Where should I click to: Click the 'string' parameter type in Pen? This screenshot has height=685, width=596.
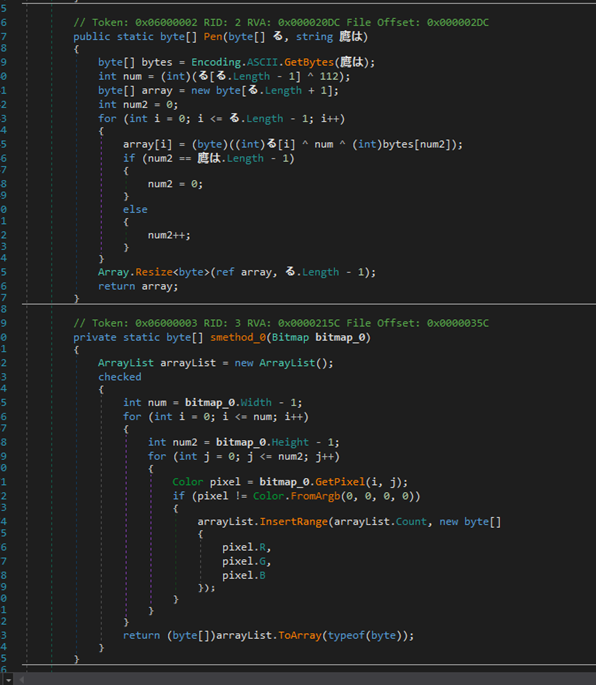(x=315, y=37)
